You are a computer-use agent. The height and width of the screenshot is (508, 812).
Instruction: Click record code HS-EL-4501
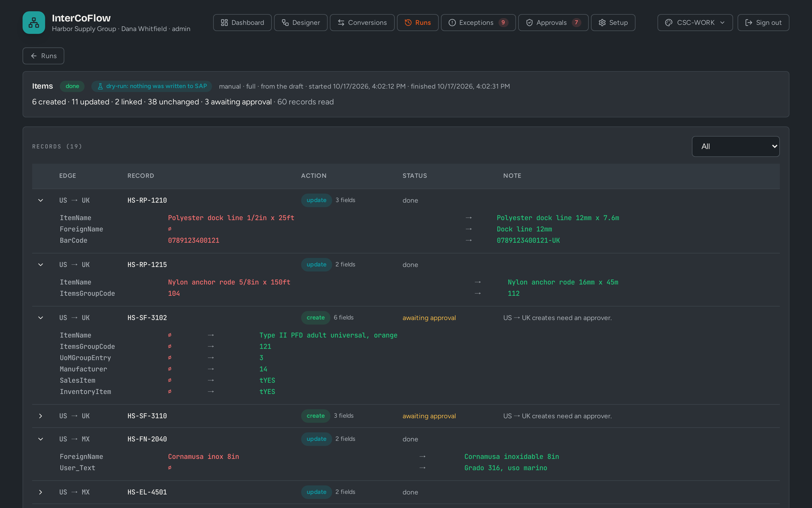click(147, 492)
